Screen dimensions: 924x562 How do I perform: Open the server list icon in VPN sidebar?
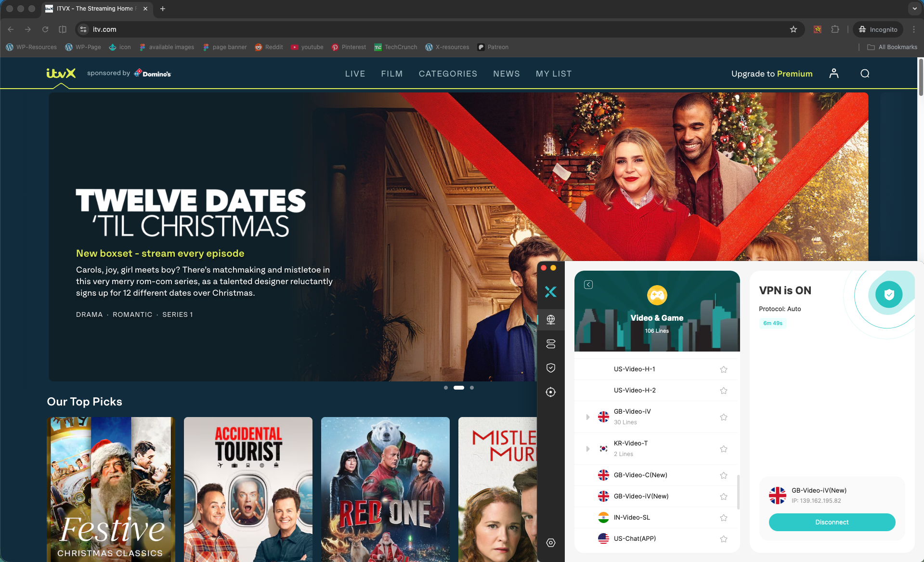pyautogui.click(x=551, y=344)
